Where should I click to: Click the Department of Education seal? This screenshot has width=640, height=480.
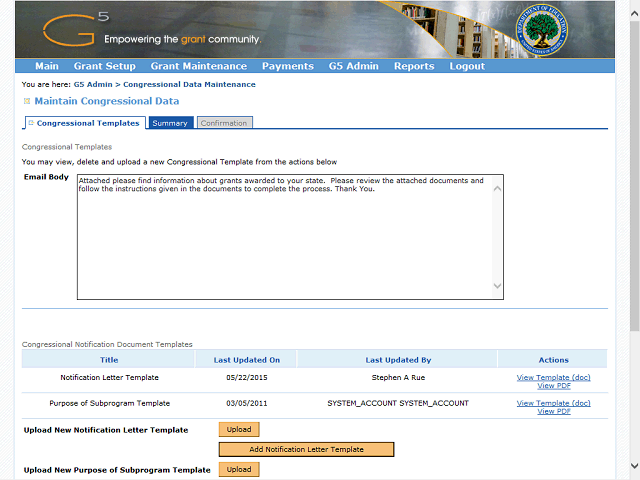[541, 30]
